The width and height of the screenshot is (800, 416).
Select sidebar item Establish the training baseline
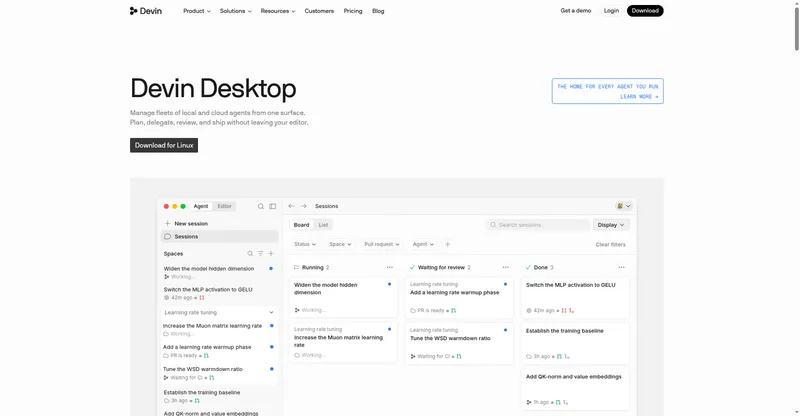click(x=218, y=397)
